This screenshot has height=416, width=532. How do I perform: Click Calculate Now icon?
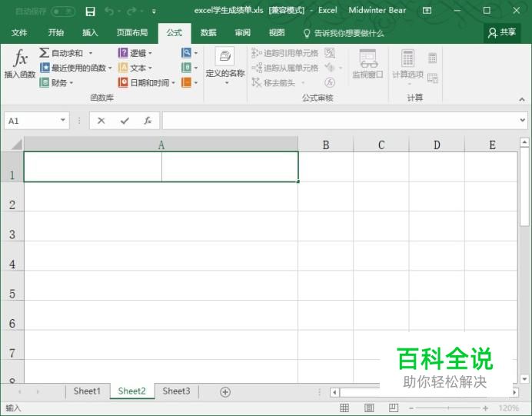432,58
